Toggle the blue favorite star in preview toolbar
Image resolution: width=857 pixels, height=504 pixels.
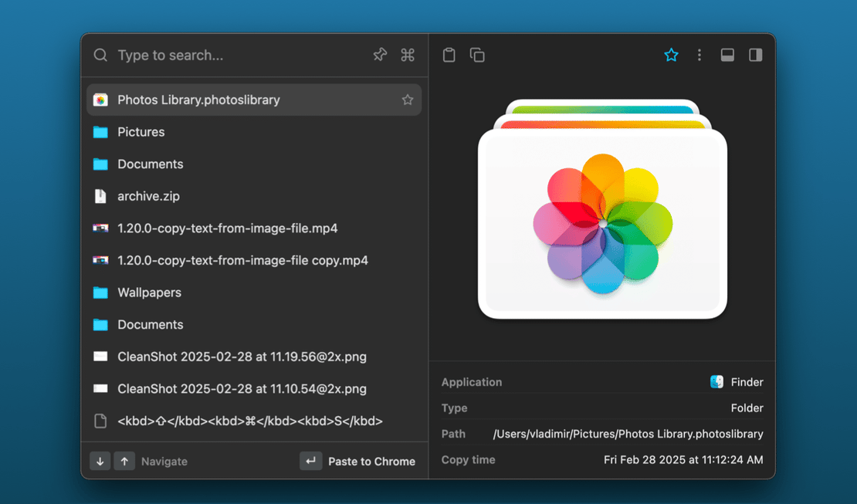coord(671,55)
